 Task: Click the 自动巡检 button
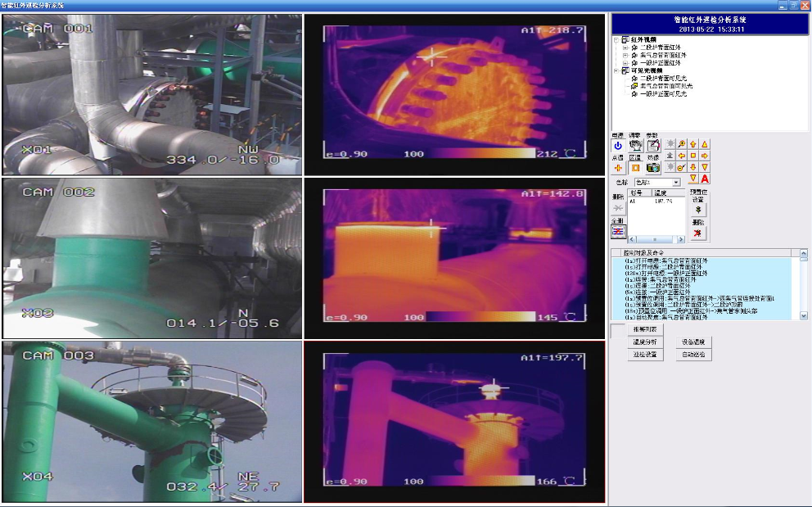(693, 355)
